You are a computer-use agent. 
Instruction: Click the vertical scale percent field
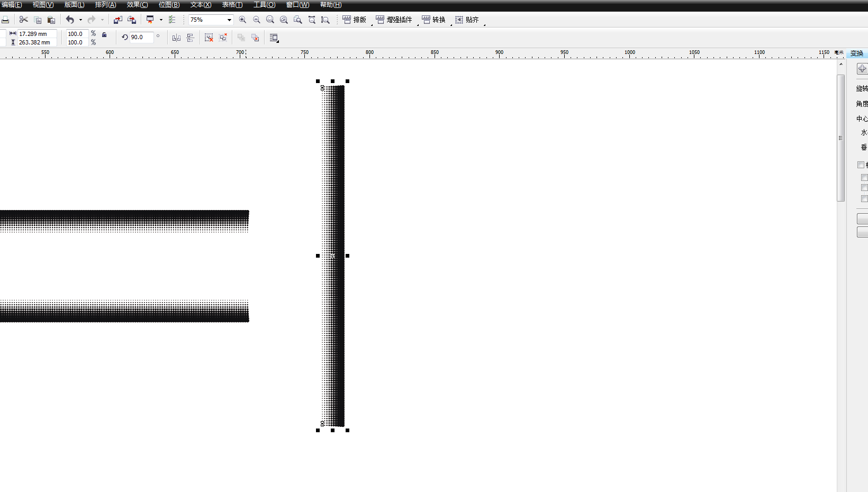pos(77,42)
